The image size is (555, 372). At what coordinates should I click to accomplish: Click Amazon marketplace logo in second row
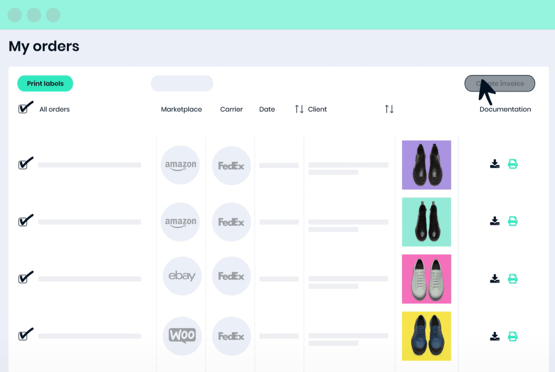(x=181, y=222)
